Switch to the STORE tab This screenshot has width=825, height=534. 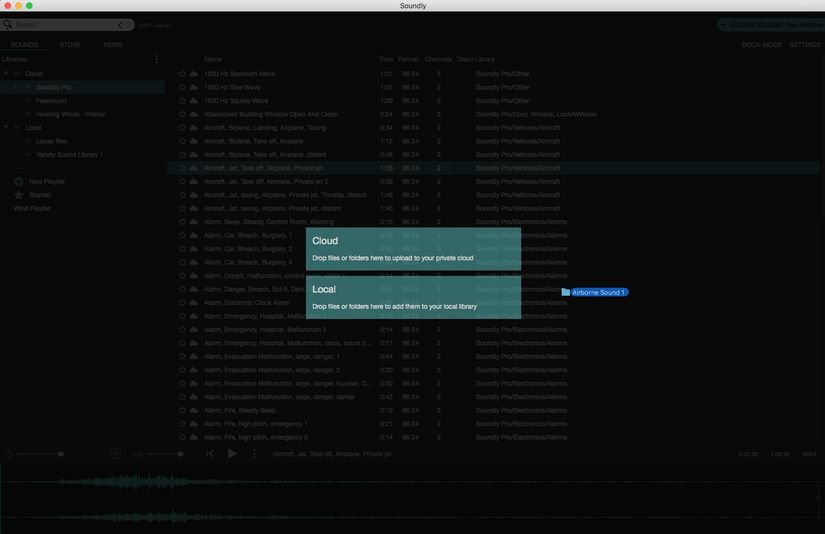[x=70, y=45]
